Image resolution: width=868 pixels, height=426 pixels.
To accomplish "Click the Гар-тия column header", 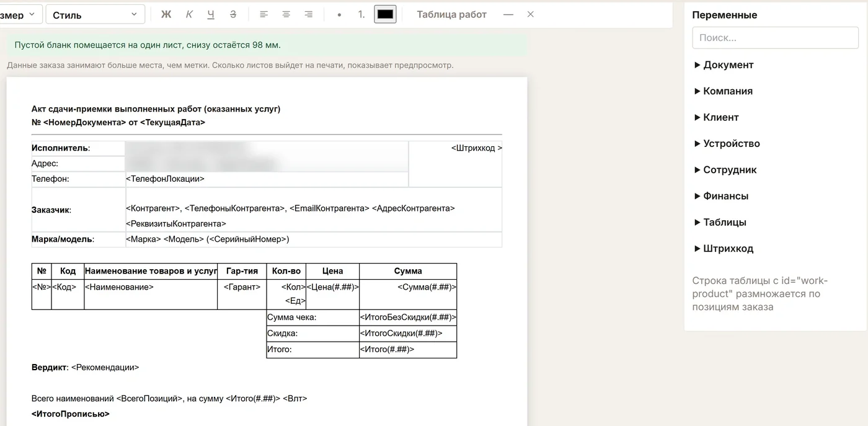I will [242, 271].
